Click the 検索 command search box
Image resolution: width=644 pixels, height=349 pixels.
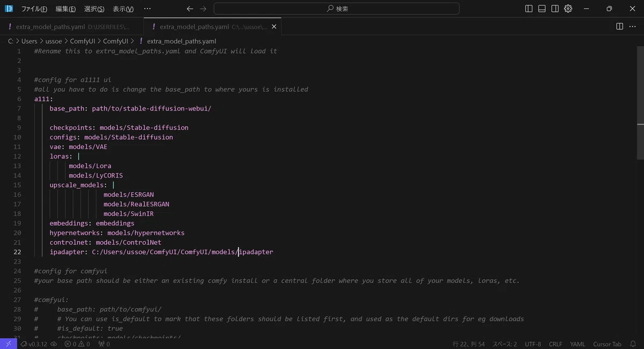coord(336,9)
